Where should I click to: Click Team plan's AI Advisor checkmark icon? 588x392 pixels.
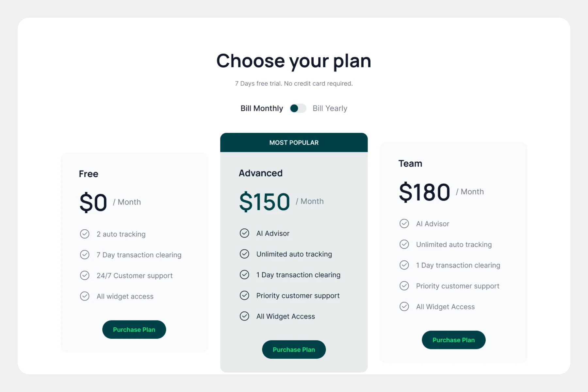(x=404, y=224)
